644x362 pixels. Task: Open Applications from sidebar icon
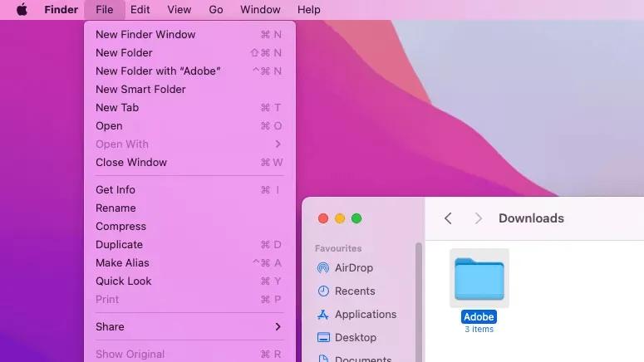(x=323, y=315)
